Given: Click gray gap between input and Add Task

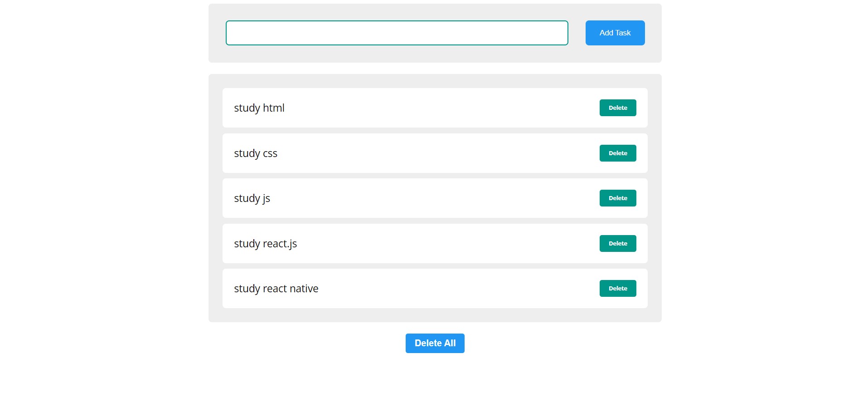Looking at the screenshot, I should tap(577, 33).
